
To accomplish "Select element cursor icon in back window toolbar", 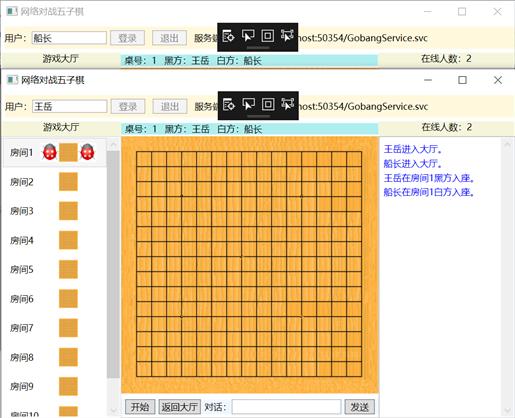I will [x=248, y=36].
